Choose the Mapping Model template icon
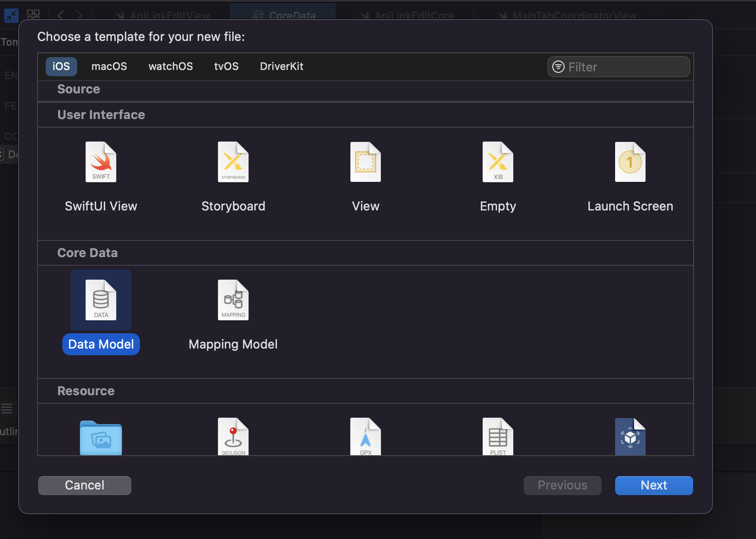This screenshot has width=756, height=539. click(233, 300)
